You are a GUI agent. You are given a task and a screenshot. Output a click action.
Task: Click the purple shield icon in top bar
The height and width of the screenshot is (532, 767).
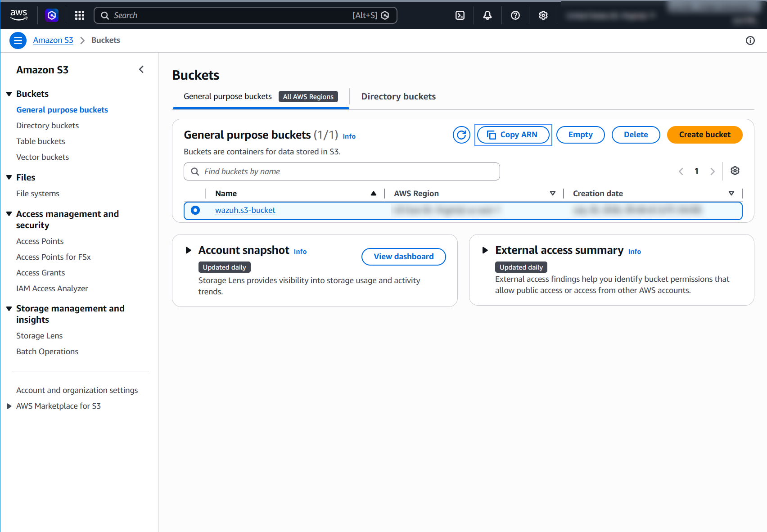52,15
